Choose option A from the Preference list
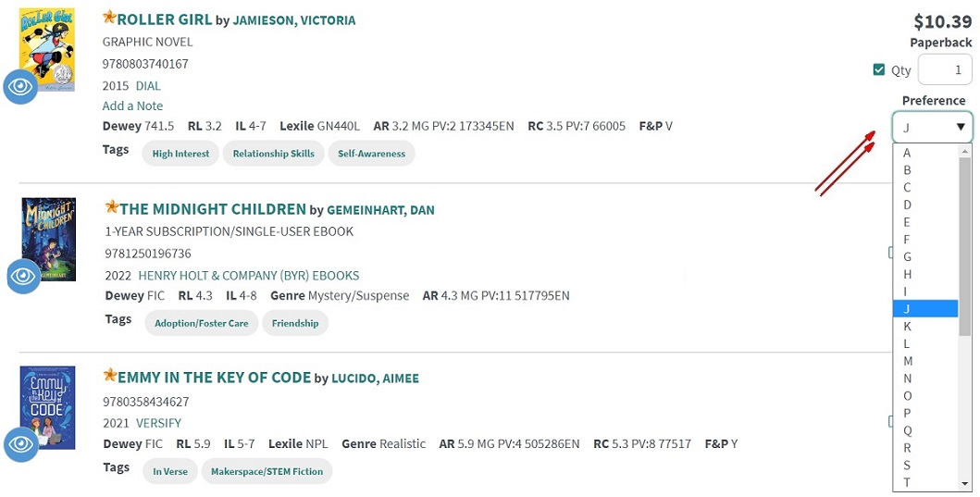The width and height of the screenshot is (980, 497). (925, 153)
